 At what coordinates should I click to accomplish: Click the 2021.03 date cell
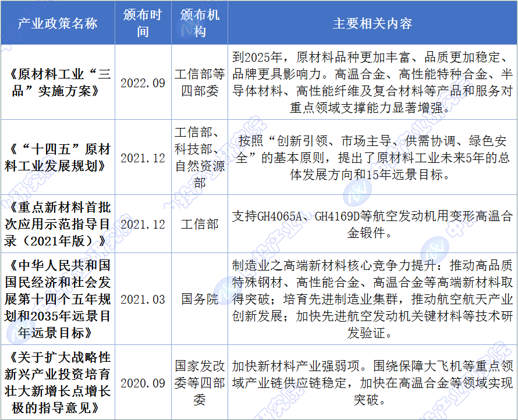coord(143,300)
